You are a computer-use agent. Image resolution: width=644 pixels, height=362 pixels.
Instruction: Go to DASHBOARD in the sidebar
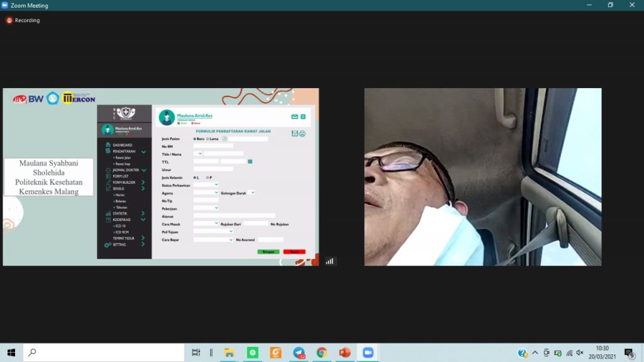click(122, 145)
